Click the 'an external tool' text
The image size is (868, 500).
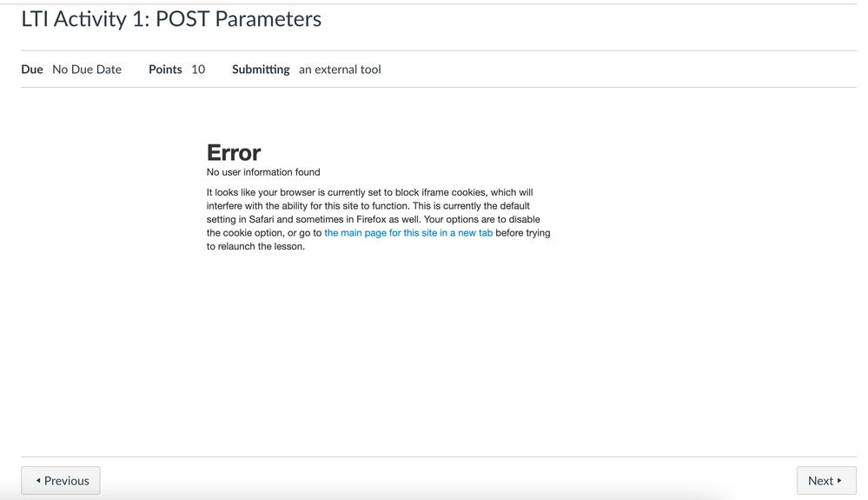340,70
